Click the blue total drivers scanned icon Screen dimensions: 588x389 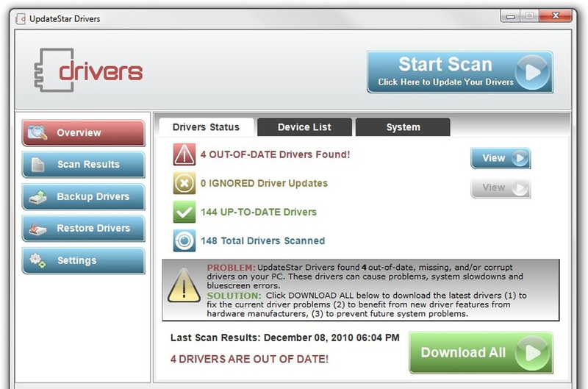pos(184,240)
